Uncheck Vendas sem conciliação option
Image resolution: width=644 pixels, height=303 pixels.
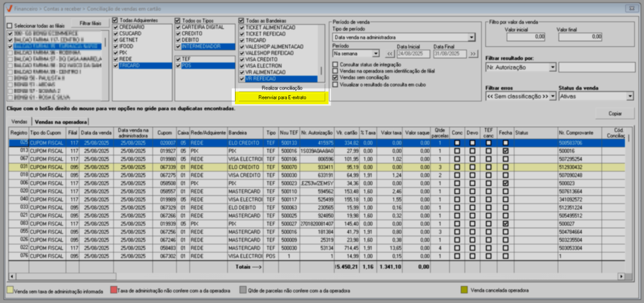(x=336, y=78)
